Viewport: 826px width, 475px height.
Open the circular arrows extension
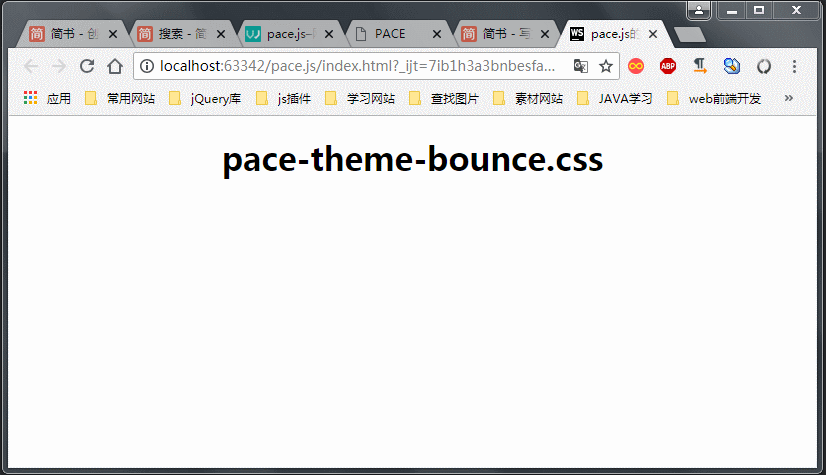click(764, 66)
